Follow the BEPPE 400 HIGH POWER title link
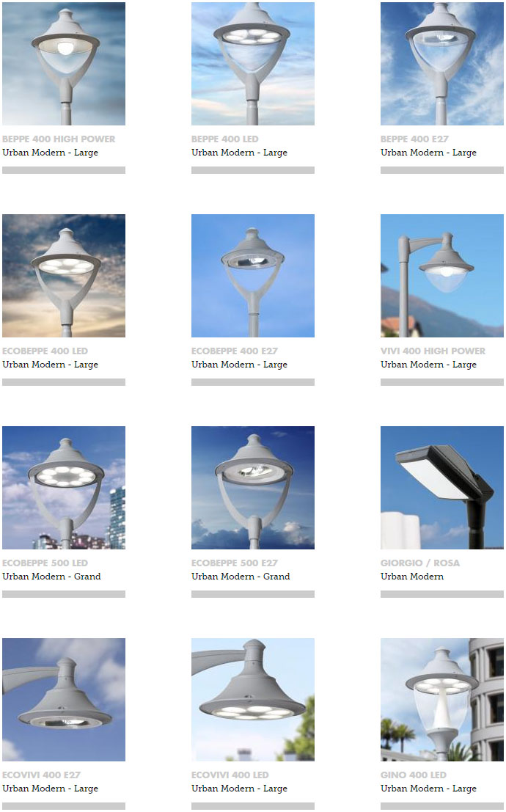Viewport: 506px width, 812px height. (x=59, y=139)
